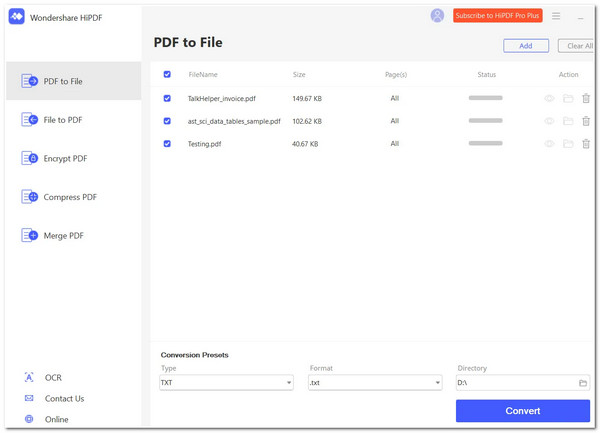Click the FileName column header
The width and height of the screenshot is (600, 433).
203,75
